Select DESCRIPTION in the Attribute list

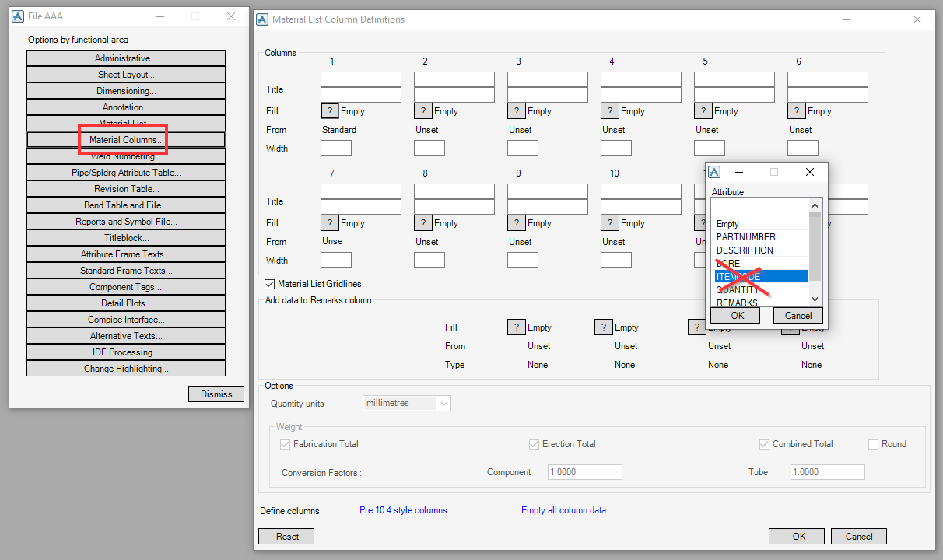(762, 250)
